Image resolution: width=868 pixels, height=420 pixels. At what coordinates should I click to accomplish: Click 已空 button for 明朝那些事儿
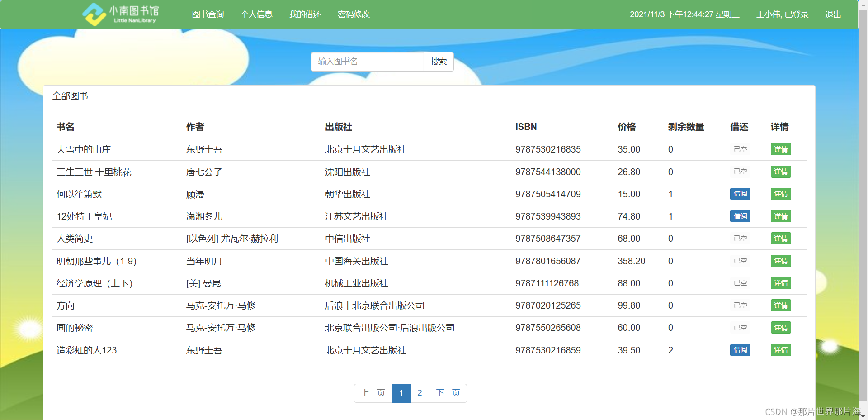tap(740, 261)
